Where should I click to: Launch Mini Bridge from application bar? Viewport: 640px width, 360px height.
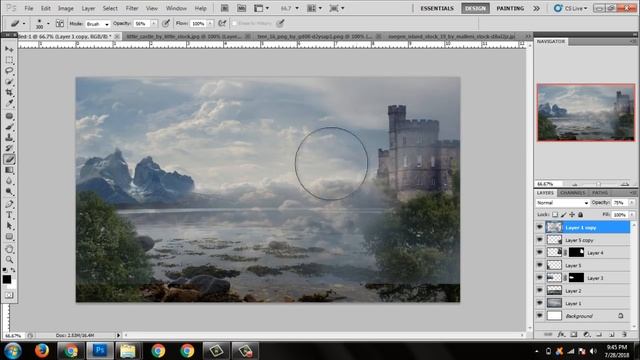(241, 8)
